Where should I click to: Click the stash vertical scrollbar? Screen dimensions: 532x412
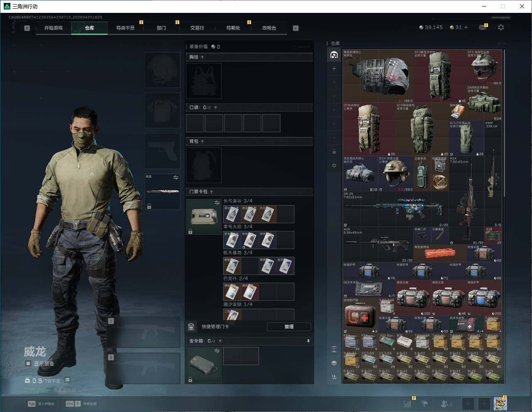click(x=504, y=123)
